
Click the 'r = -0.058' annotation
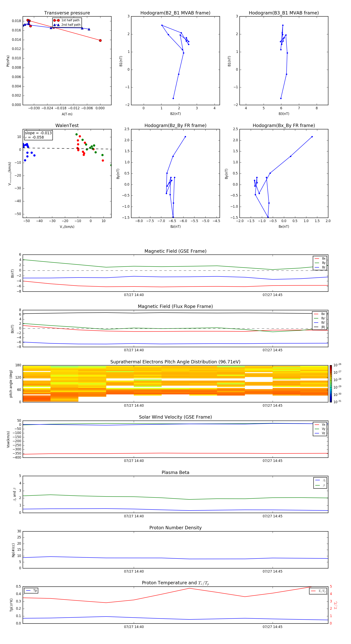[x=35, y=137]
